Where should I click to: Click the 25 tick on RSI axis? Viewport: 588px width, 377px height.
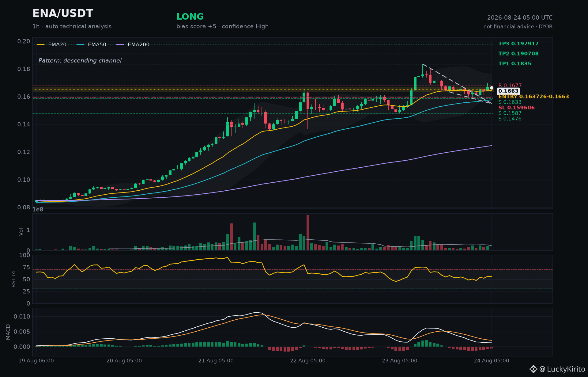point(27,291)
